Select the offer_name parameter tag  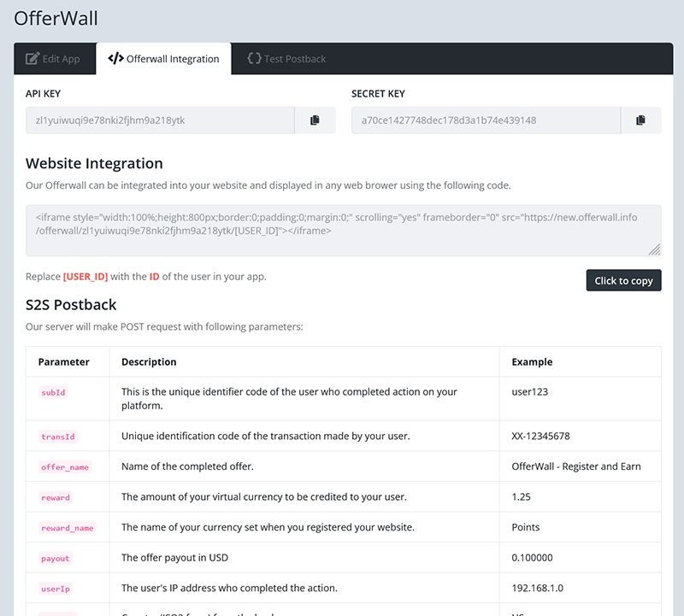coord(65,467)
